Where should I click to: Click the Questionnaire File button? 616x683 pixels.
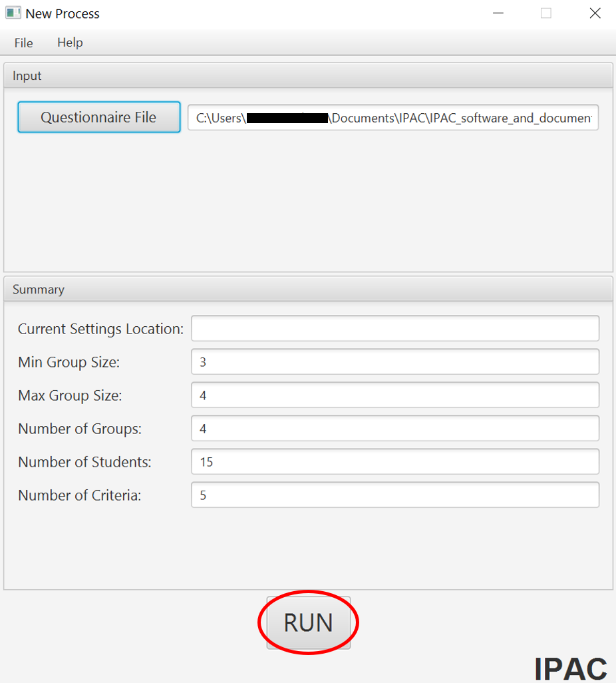tap(98, 116)
